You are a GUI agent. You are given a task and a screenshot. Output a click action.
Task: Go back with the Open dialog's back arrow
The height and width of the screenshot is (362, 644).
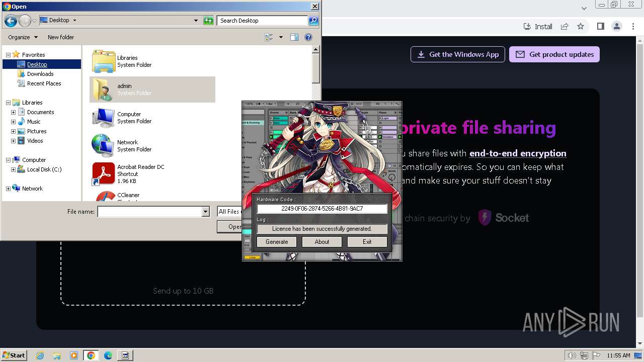(11, 21)
